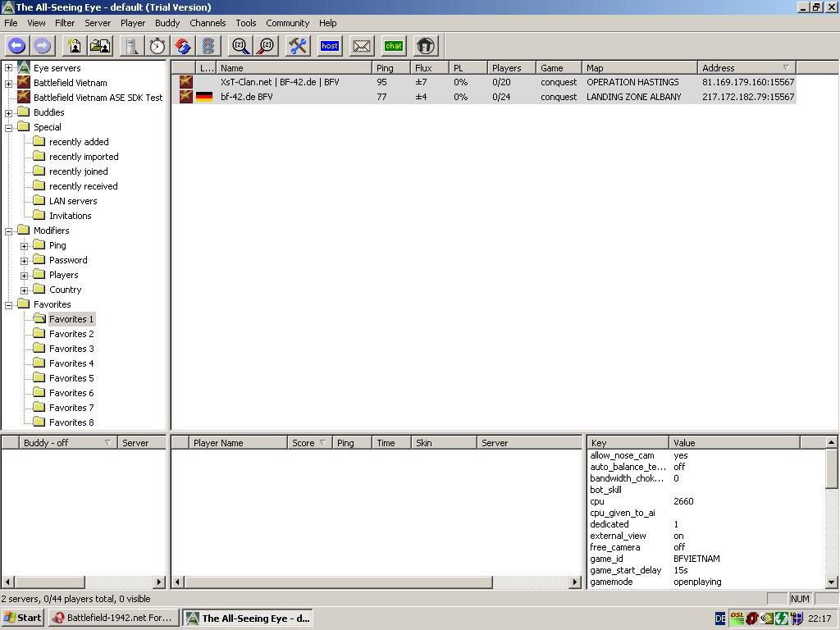The image size is (840, 630).
Task: Select Favorites 1 folder in tree
Action: [71, 319]
